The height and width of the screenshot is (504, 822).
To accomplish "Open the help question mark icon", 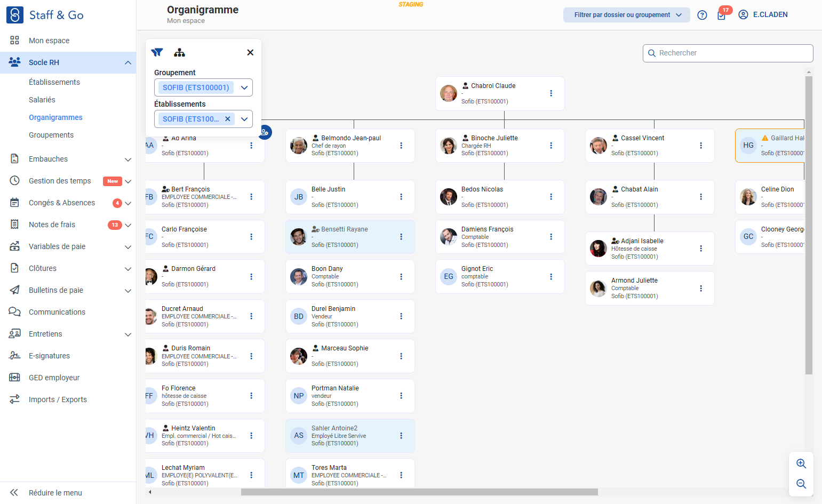I will pos(702,15).
